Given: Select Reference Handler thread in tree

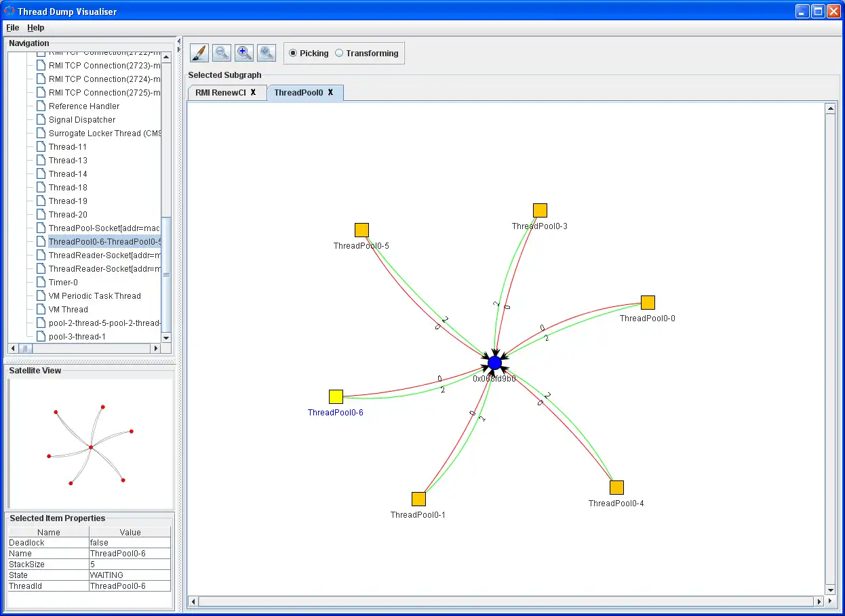Looking at the screenshot, I should [84, 106].
